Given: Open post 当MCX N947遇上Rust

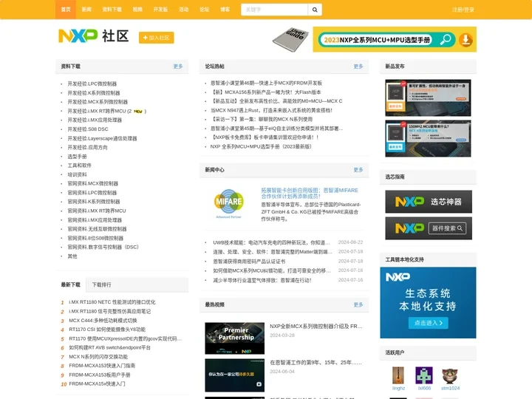Looking at the screenshot, I should pyautogui.click(x=271, y=110).
